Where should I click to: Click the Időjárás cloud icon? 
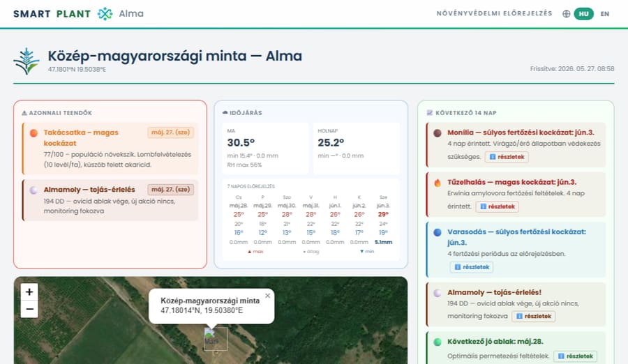pyautogui.click(x=225, y=113)
